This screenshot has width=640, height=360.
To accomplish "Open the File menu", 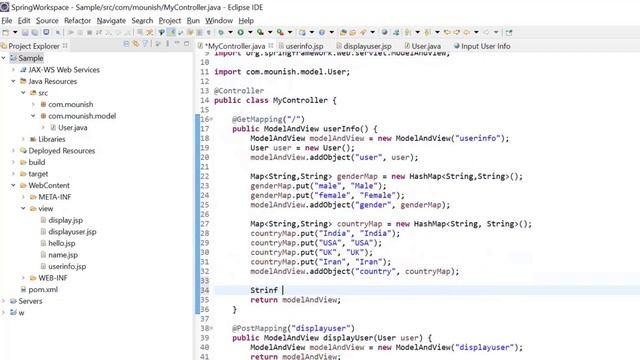I will click(x=7, y=20).
